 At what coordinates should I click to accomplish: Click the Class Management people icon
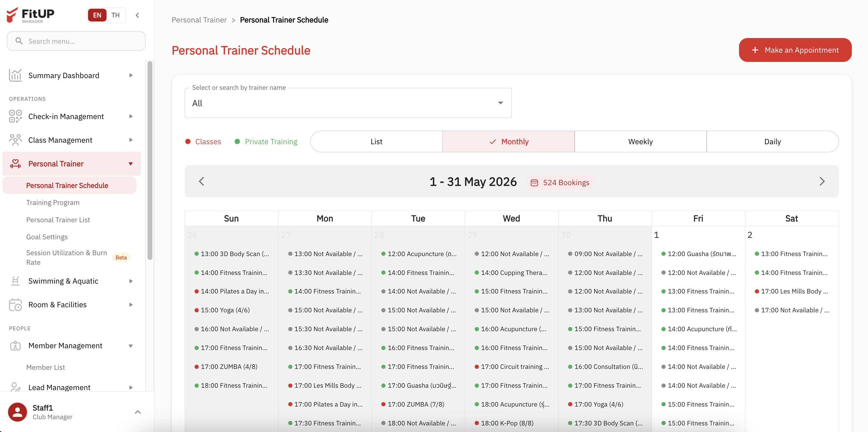pyautogui.click(x=15, y=140)
